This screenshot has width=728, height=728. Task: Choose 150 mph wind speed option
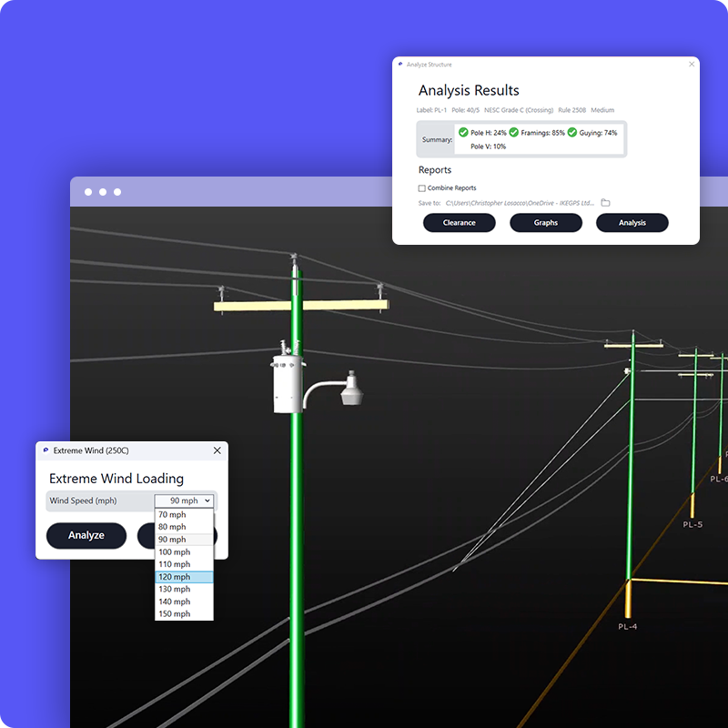point(184,614)
